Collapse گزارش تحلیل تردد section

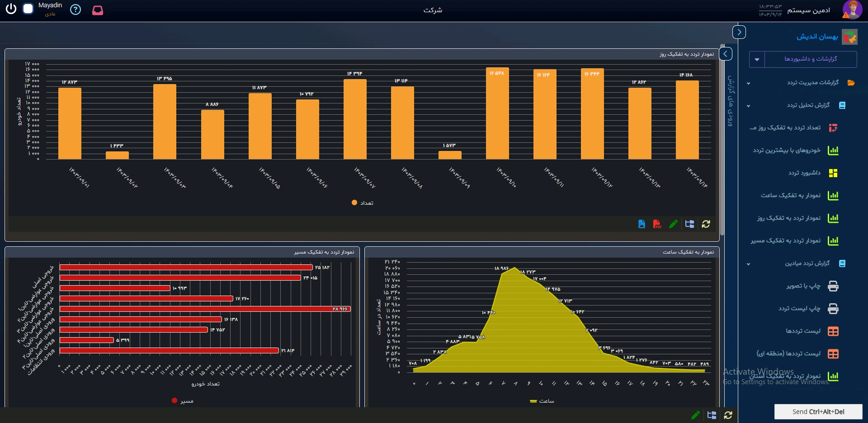[748, 106]
